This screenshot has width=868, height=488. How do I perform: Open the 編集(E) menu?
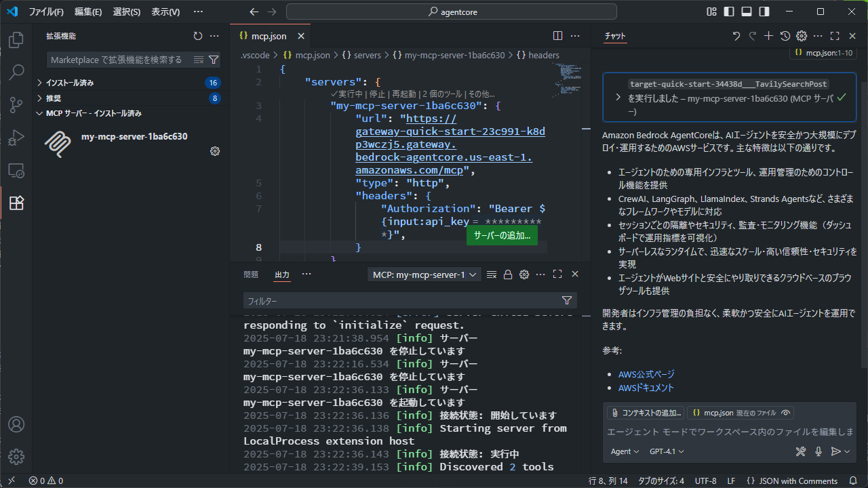click(88, 12)
